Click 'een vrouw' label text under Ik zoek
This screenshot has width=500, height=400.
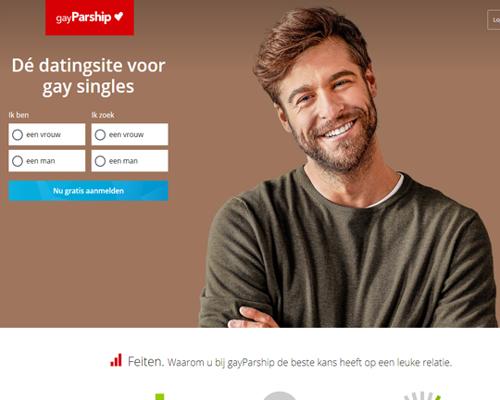tap(126, 135)
